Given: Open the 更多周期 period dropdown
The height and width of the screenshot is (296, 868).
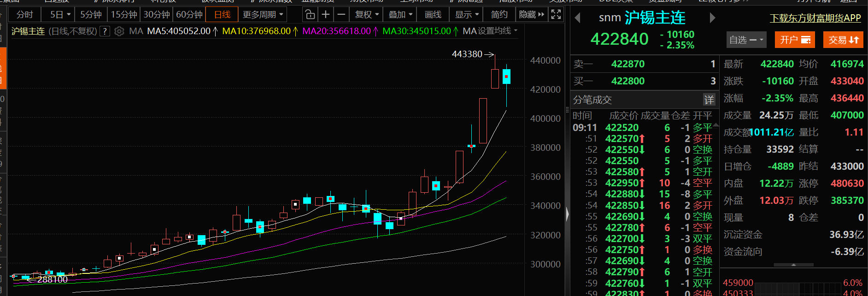Looking at the screenshot, I should click(x=263, y=15).
